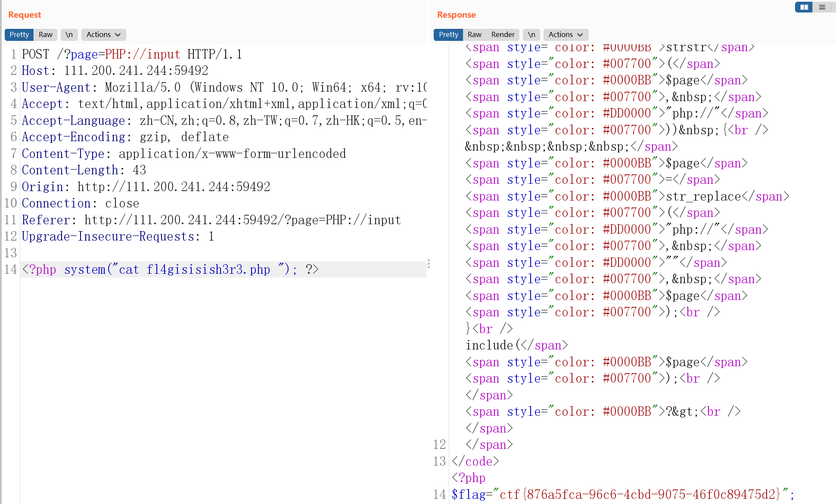Click the $flag="ctf{...}" line in Response
Image resolution: width=836 pixels, height=504 pixels.
coord(623,495)
